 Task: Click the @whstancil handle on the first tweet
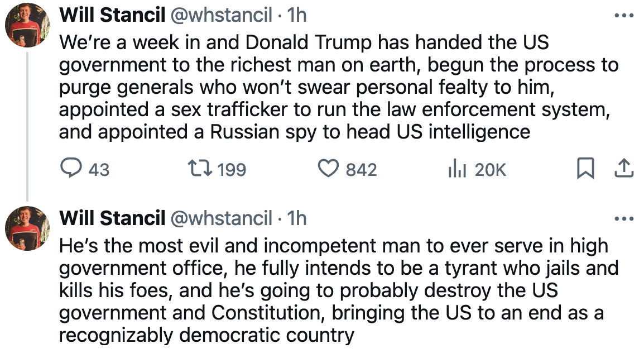click(221, 15)
